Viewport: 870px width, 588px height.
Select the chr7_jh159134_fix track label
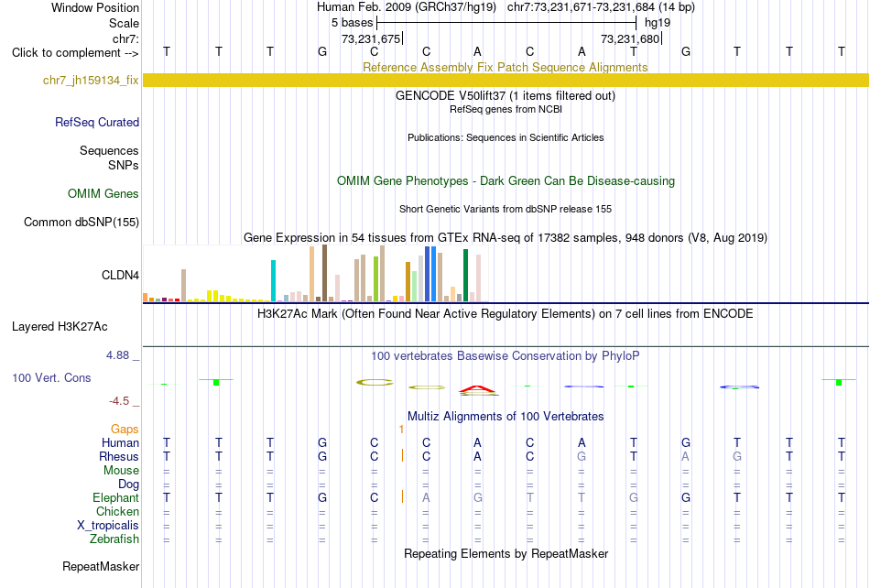coord(91,80)
